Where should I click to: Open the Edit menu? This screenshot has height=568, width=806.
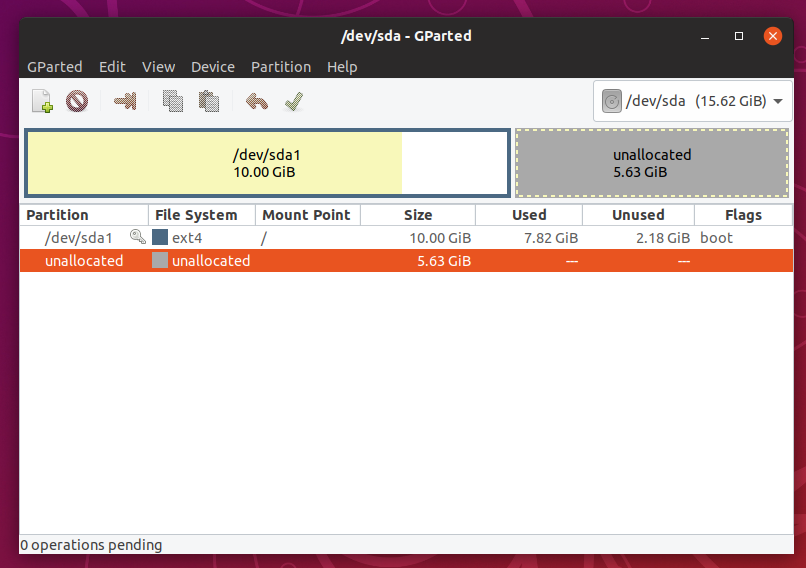[112, 67]
